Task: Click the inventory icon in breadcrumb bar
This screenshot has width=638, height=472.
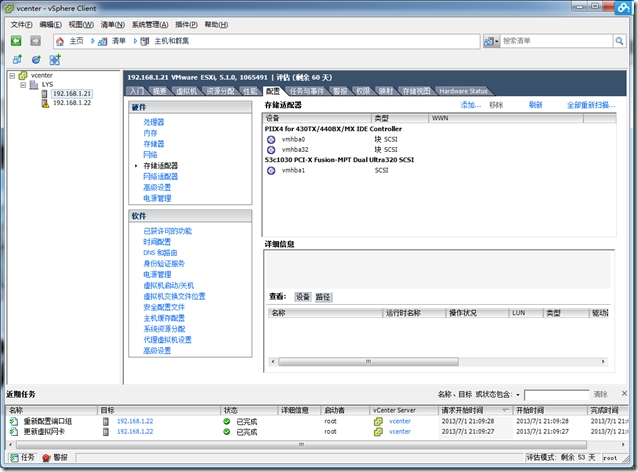Action: (103, 41)
